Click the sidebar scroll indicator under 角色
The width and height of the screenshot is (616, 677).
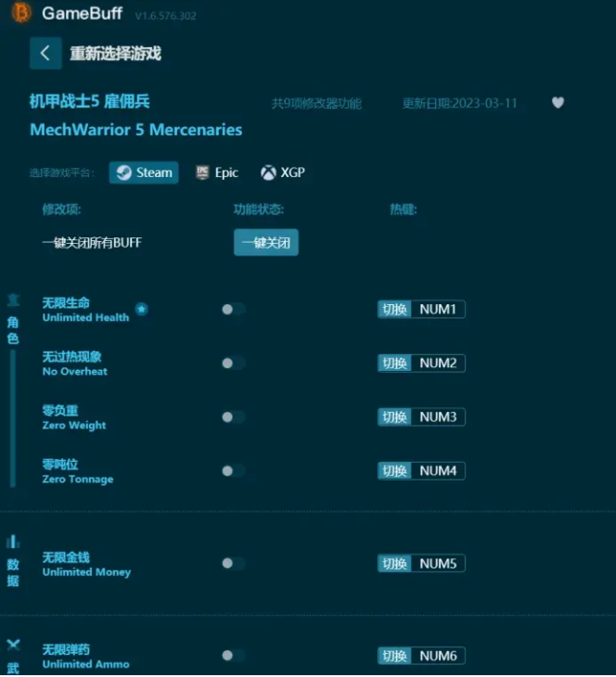(x=13, y=418)
